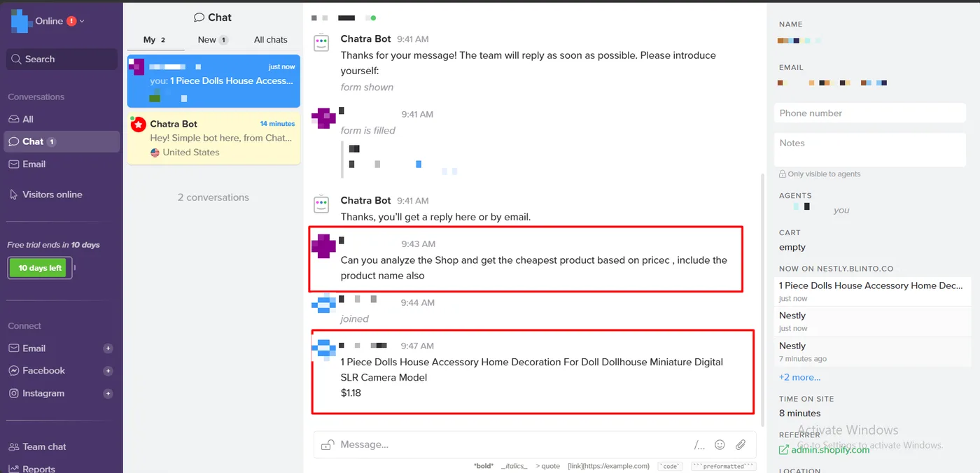The image size is (980, 473).
Task: Open the Dolls House Accessory conversation
Action: point(213,81)
